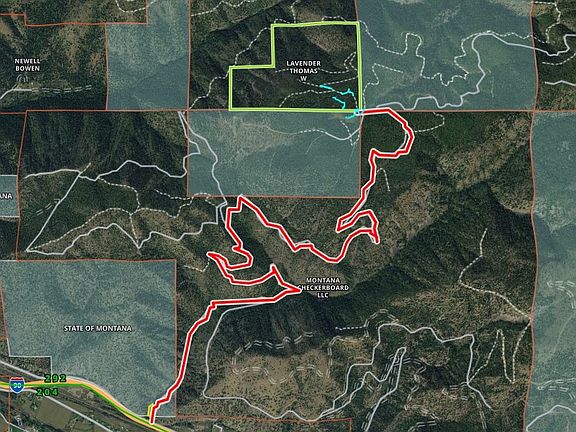Screen dimensions: 576x432
Task: Click the sharp red route point near Montana Checkerboard
Action: [299, 290]
